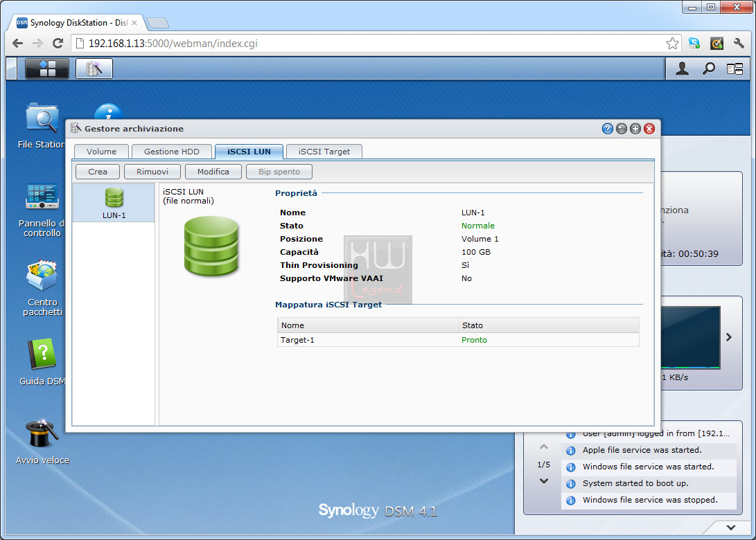Click the Modifica button
This screenshot has width=756, height=540.
213,172
